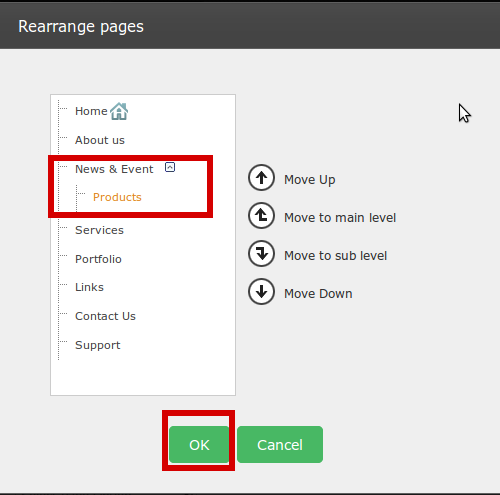
Task: Click the Move Down arrow icon
Action: 261,292
